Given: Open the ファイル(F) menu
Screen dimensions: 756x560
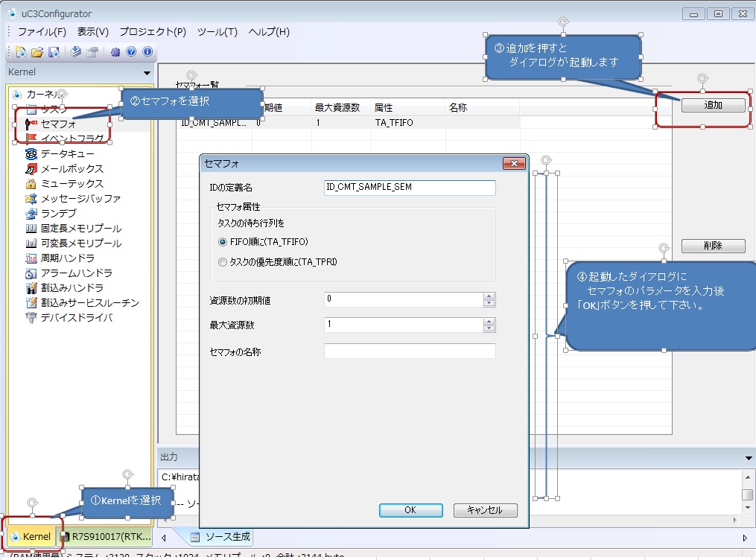Looking at the screenshot, I should (x=42, y=32).
